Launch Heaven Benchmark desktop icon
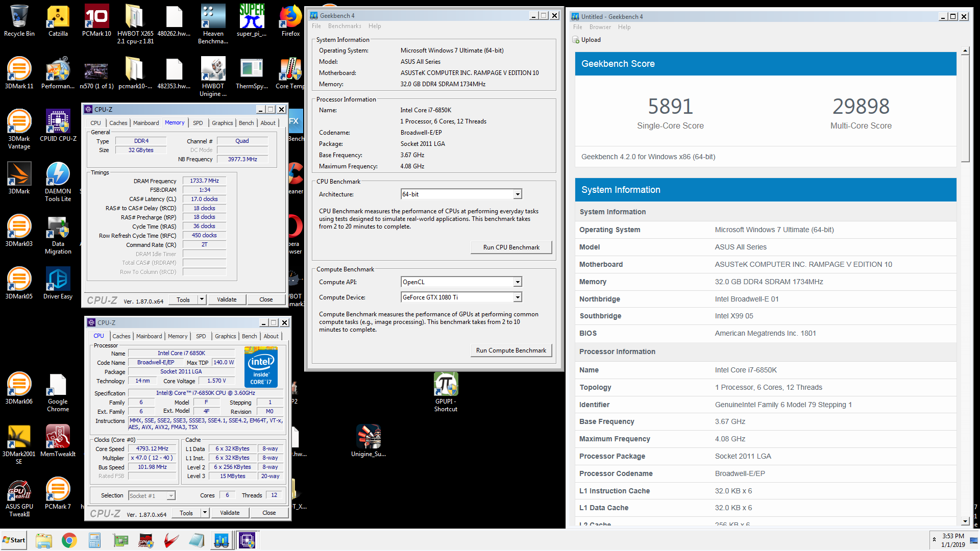This screenshot has height=551, width=980. point(213,24)
